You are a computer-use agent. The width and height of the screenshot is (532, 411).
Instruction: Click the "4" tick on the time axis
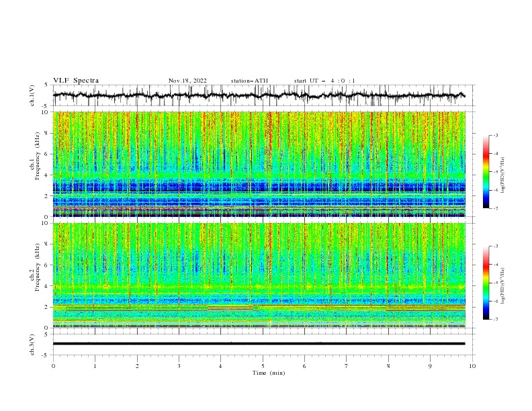pos(221,366)
